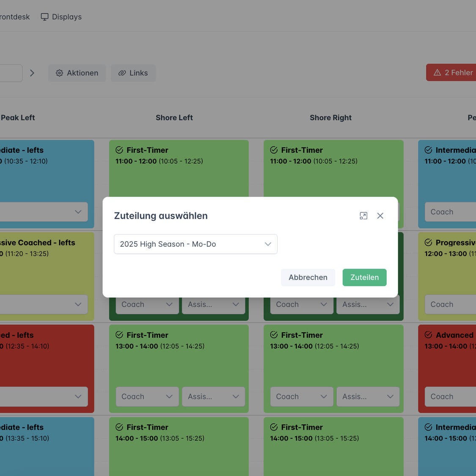Open the Displays tab
Image resolution: width=476 pixels, height=476 pixels.
61,17
